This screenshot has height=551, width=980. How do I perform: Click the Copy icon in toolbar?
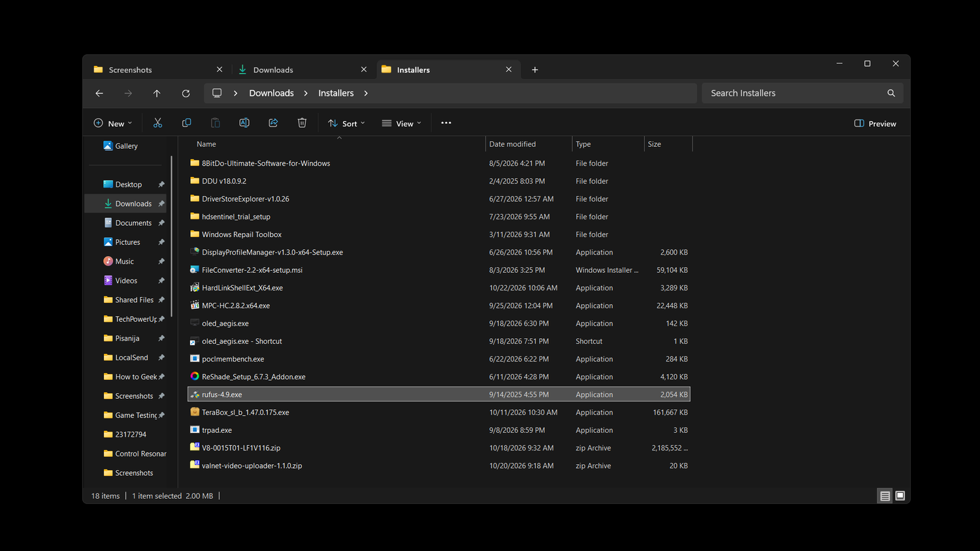pos(186,123)
